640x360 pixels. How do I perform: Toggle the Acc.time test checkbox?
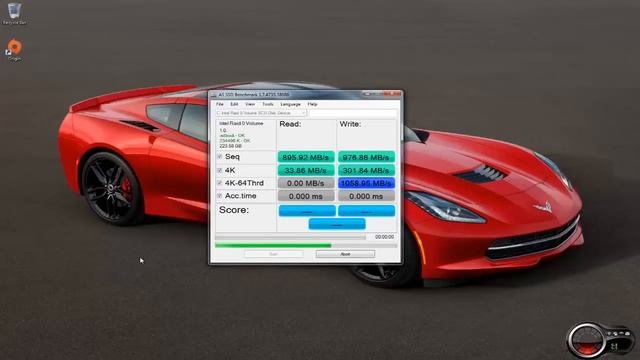(x=220, y=196)
